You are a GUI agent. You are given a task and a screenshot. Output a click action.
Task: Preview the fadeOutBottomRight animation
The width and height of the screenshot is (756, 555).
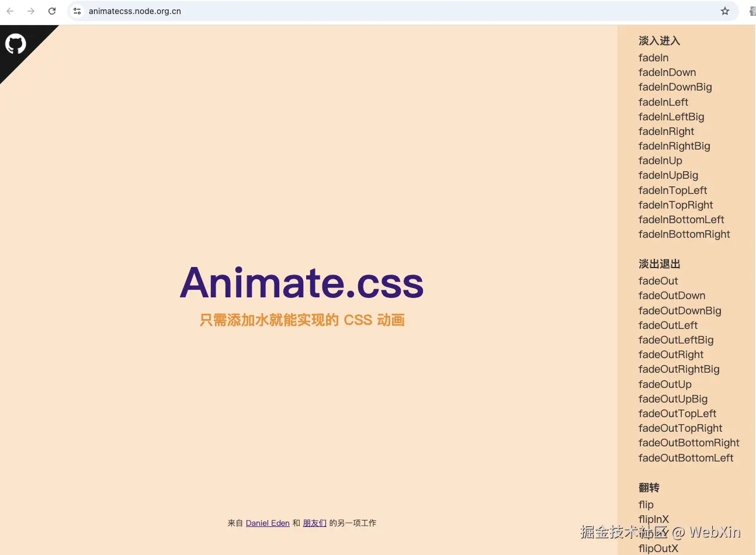tap(689, 443)
